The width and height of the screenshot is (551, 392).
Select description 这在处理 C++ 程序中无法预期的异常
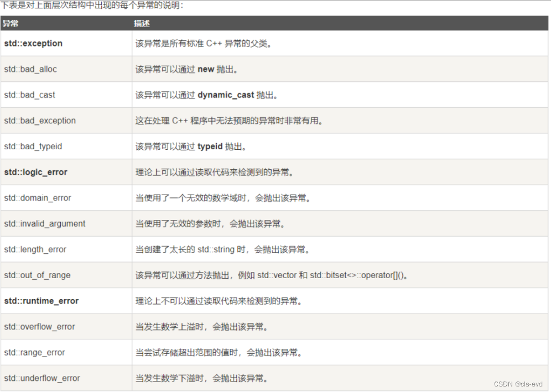point(229,121)
